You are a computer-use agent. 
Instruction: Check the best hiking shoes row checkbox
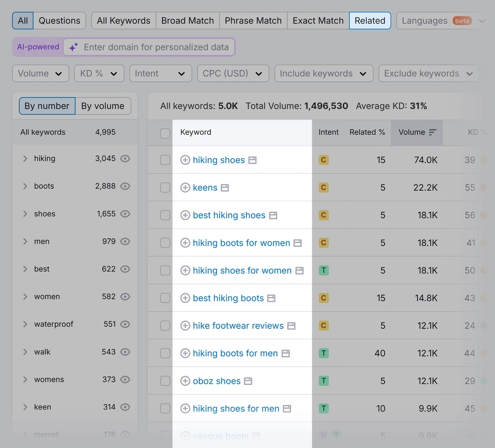coord(165,215)
